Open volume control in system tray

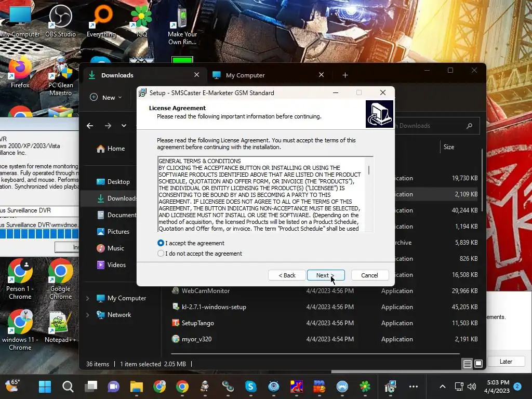point(472,387)
